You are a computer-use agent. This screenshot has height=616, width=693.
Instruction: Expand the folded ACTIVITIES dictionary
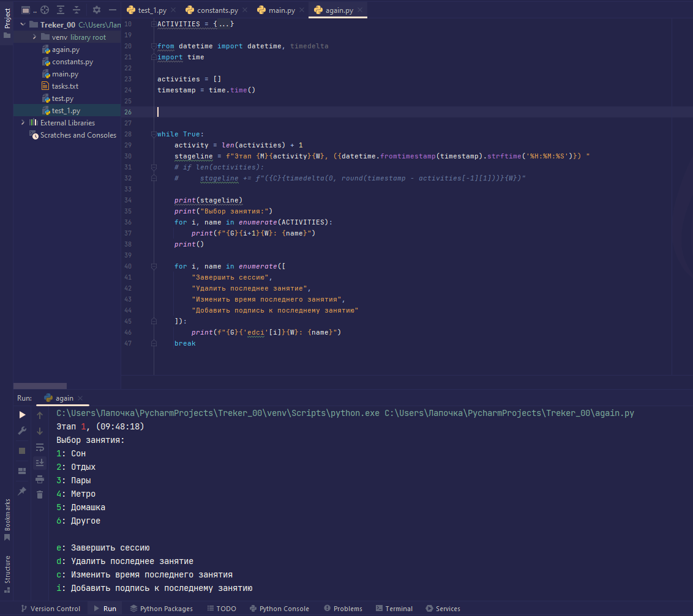click(154, 24)
